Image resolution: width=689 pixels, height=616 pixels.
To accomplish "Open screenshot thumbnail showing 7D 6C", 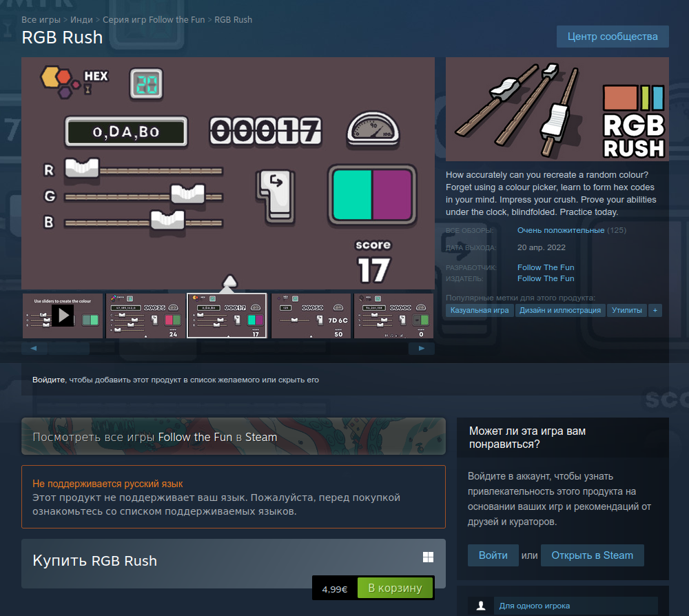I will point(311,316).
